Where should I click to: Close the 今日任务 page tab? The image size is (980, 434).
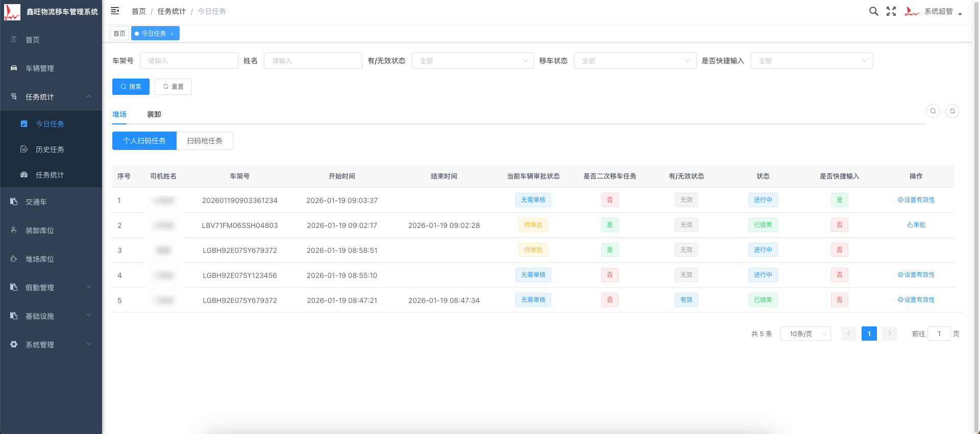[x=172, y=34]
